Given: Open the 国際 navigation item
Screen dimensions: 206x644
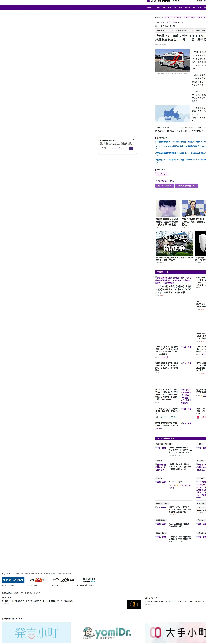Looking at the screenshot, I should (x=194, y=8).
